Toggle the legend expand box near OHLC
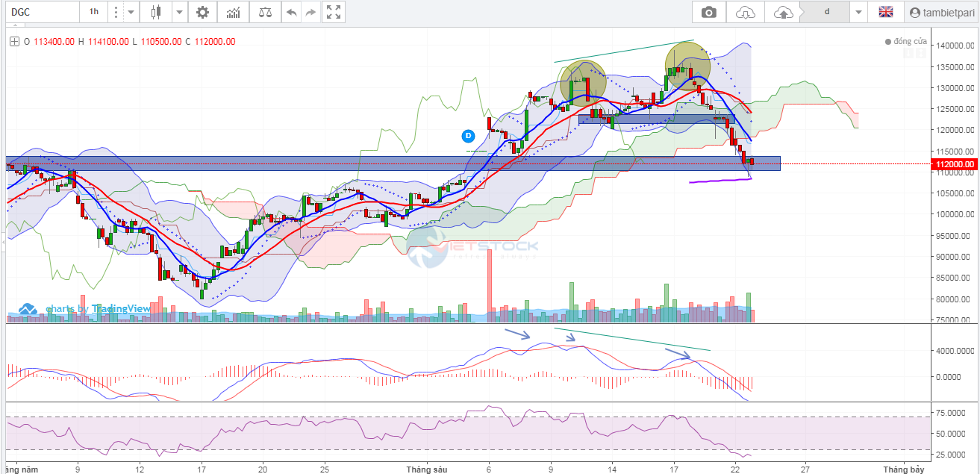The width and height of the screenshot is (980, 474). (13, 42)
